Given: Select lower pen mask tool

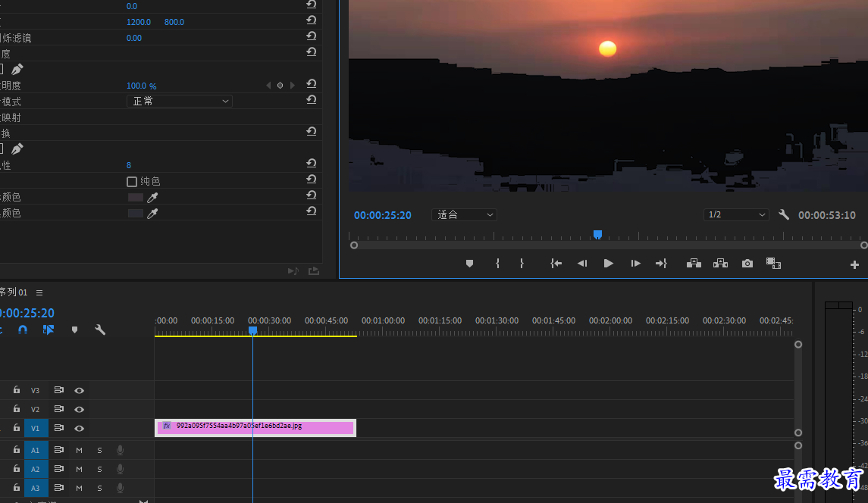Looking at the screenshot, I should 17,148.
